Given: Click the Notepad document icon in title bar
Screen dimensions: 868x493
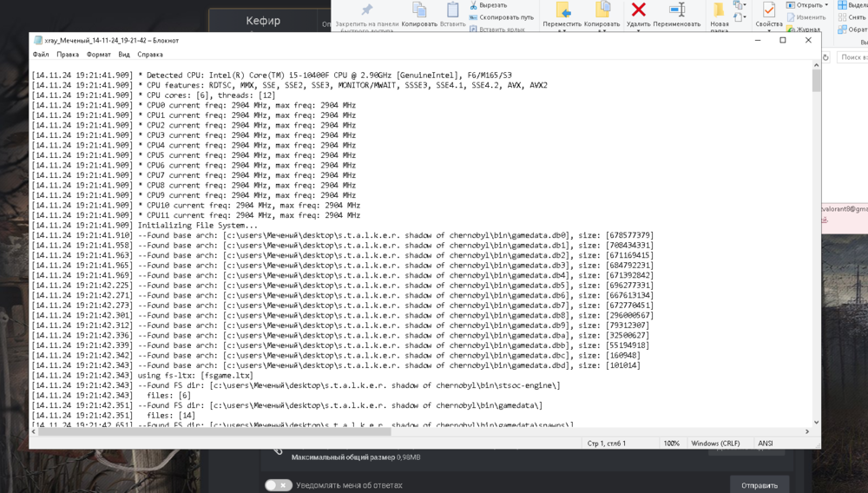Looking at the screenshot, I should tap(38, 40).
